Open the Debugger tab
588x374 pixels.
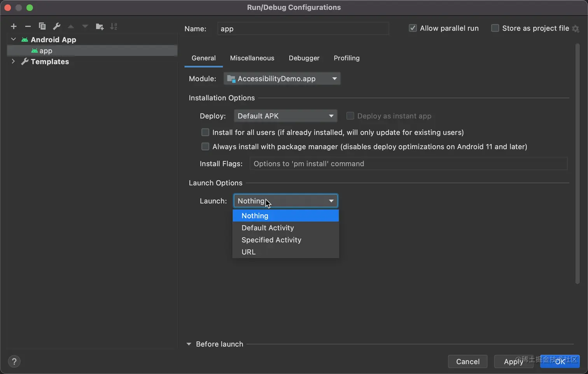tap(304, 58)
